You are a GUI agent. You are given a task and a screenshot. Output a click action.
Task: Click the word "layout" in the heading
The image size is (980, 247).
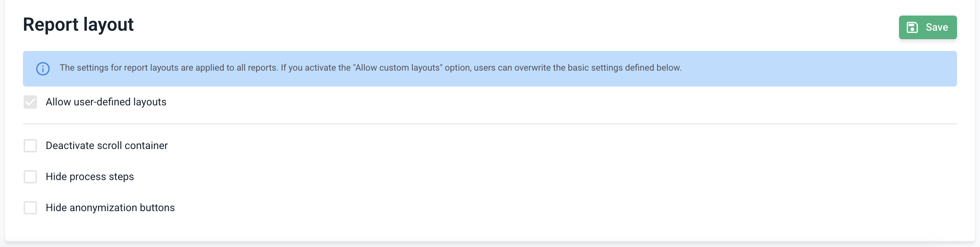click(108, 25)
